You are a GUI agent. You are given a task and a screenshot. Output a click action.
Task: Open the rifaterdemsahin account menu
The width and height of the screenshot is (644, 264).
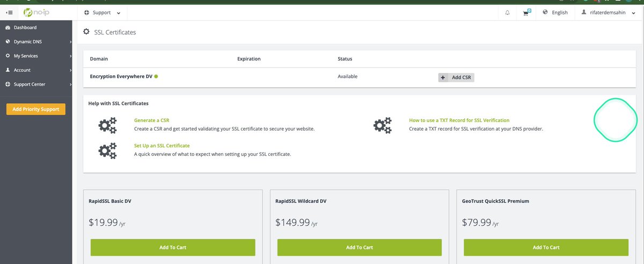(x=609, y=12)
